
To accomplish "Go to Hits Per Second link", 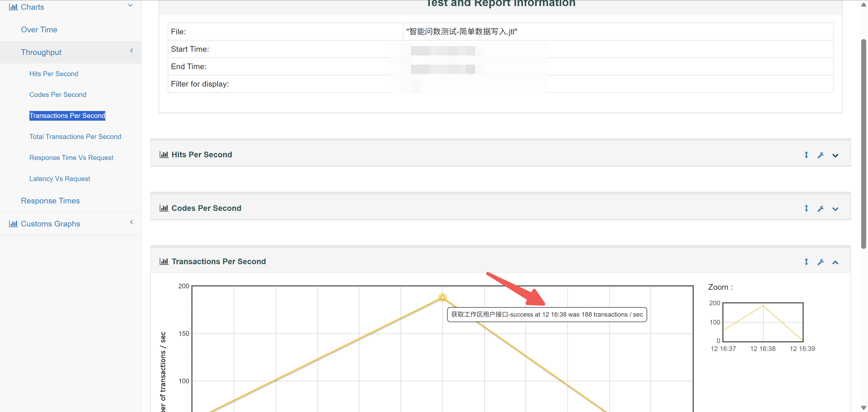I will [x=54, y=74].
